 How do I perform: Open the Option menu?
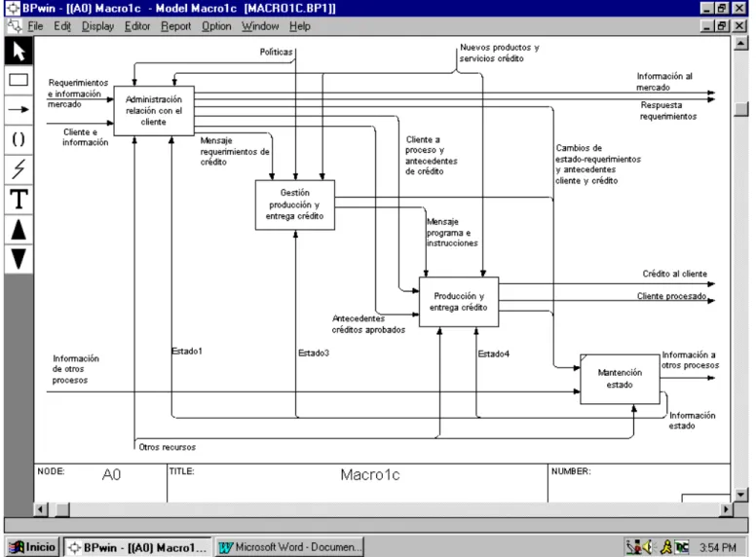click(216, 26)
